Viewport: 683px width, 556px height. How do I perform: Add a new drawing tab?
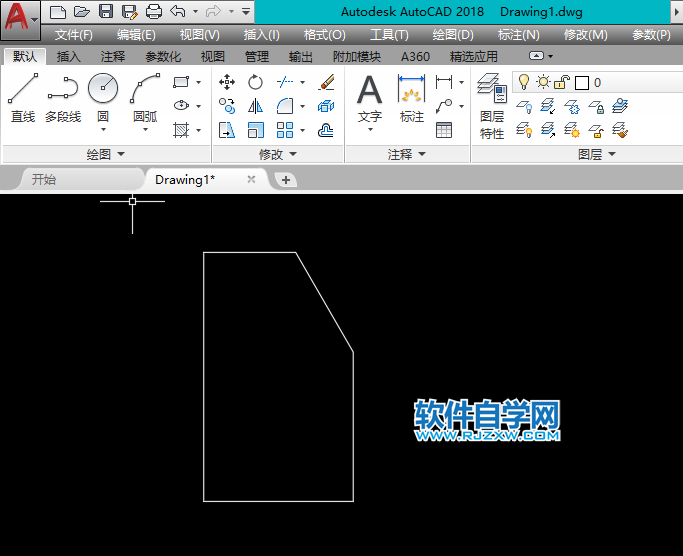[x=286, y=180]
